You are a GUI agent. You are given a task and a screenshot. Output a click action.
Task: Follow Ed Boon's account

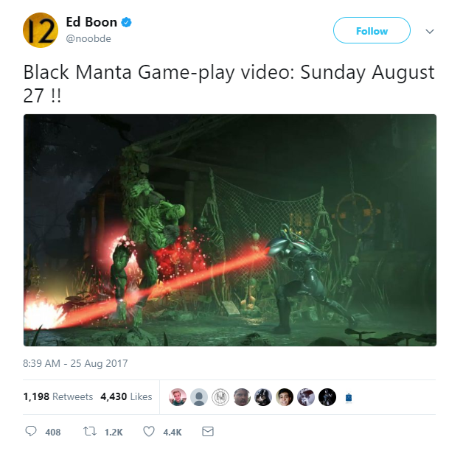point(372,30)
